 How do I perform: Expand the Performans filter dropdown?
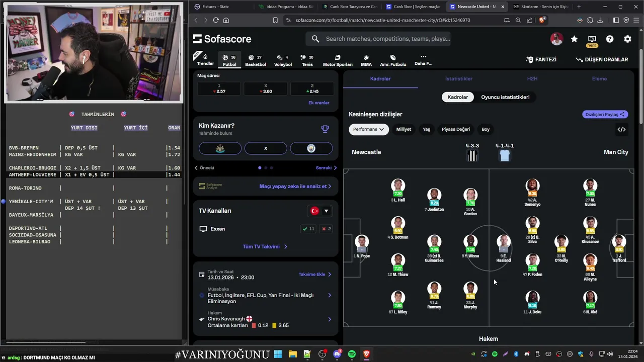pos(369,129)
